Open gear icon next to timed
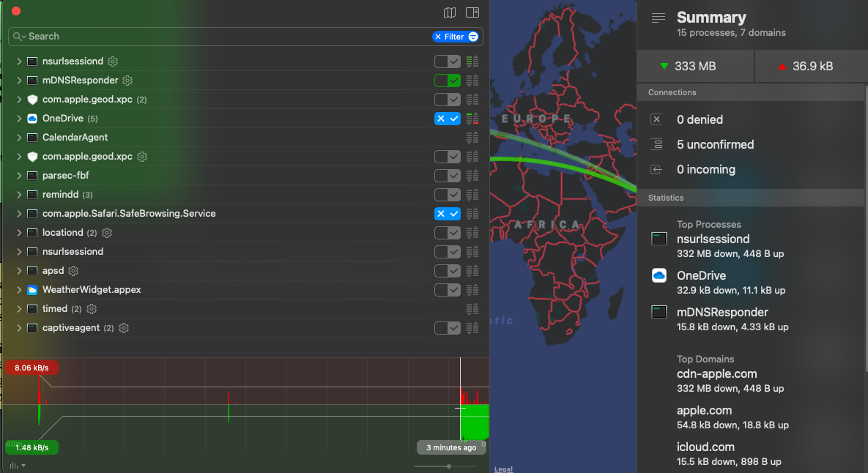This screenshot has height=473, width=868. pos(92,309)
